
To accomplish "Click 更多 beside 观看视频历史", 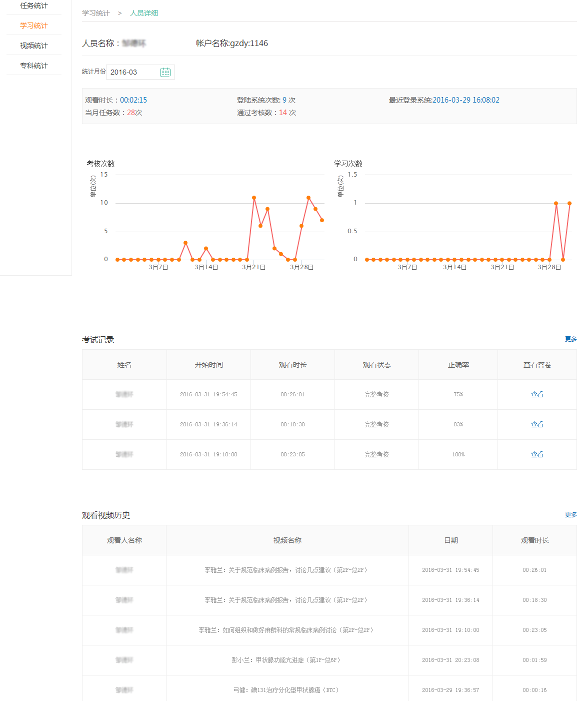I will 570,515.
